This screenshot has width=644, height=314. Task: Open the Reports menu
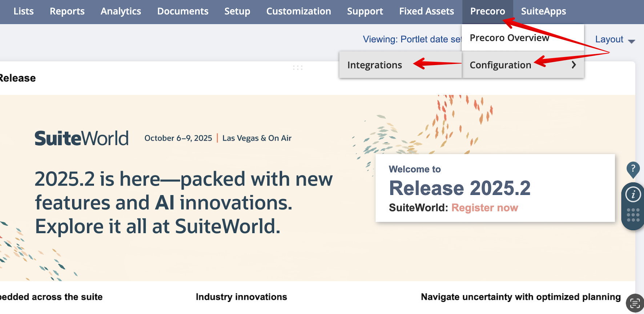point(67,11)
